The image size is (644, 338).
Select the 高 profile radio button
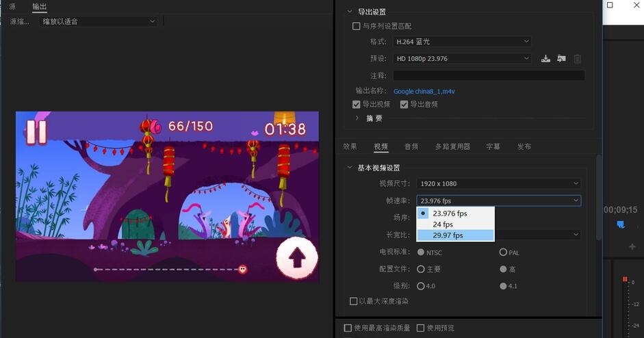(x=503, y=269)
